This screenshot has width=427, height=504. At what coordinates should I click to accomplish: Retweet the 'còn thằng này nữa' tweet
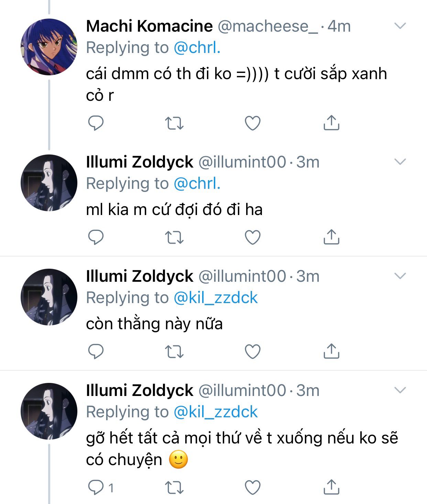point(174,352)
